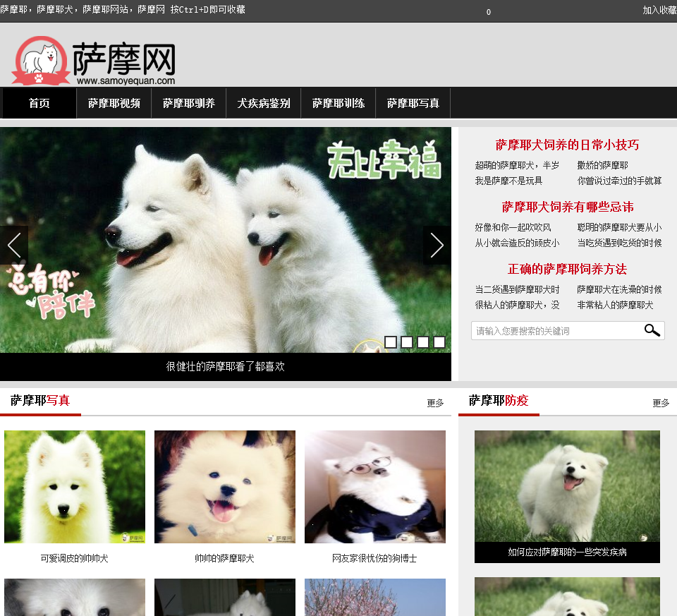Click the search magnifier icon
The width and height of the screenshot is (677, 616).
pos(652,330)
